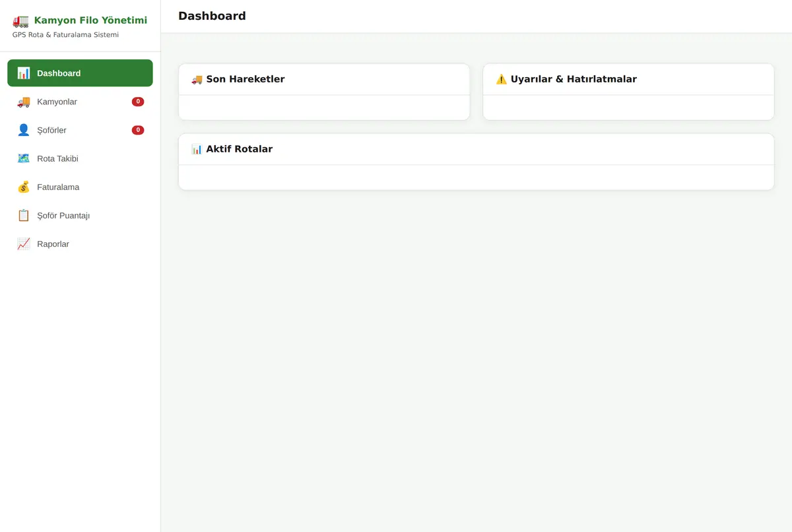Click the GPS Rota & Faturalama Sistemi subtitle
Image resolution: width=792 pixels, height=532 pixels.
tap(65, 35)
